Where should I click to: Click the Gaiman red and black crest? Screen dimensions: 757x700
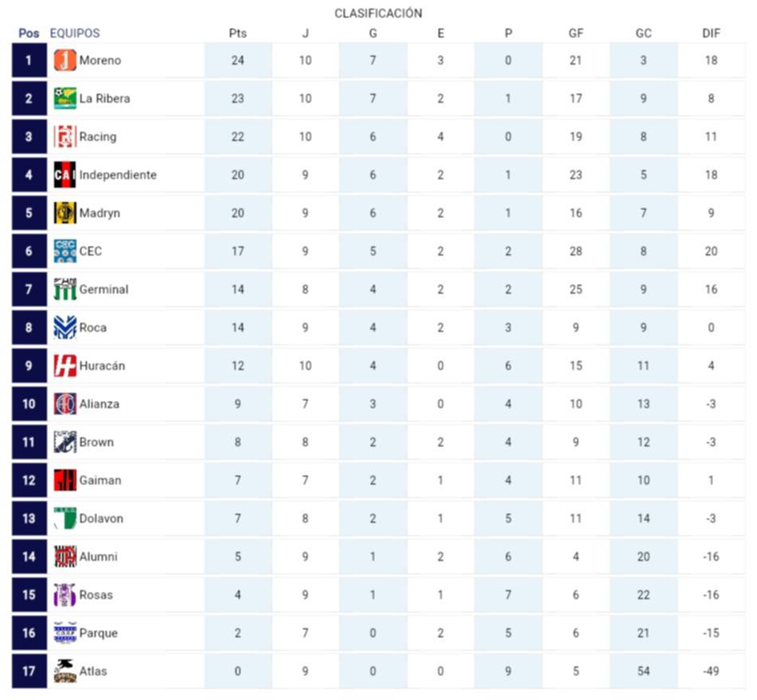(x=65, y=480)
